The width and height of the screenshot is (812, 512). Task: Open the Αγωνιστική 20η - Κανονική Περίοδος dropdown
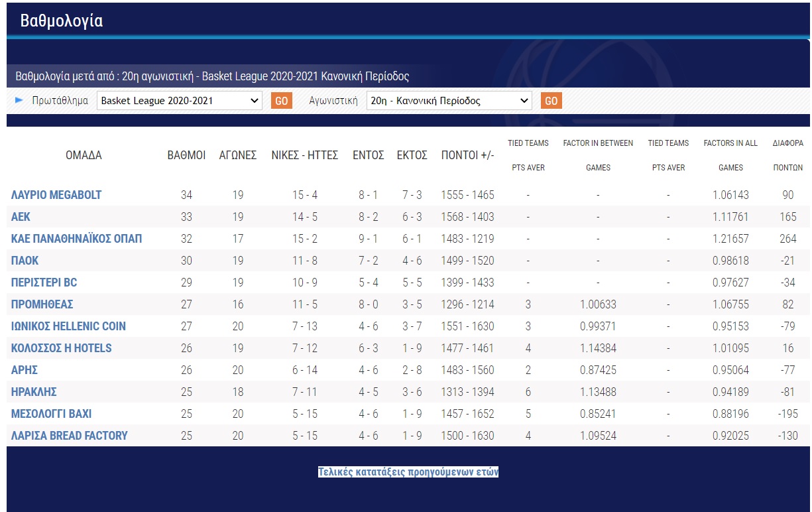tap(449, 101)
